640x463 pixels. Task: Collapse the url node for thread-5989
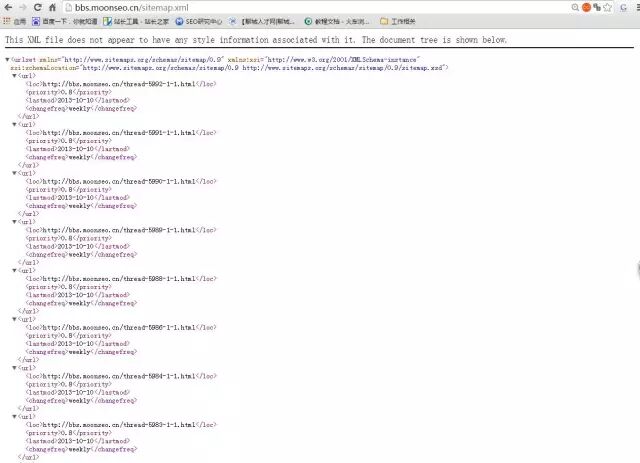14,222
